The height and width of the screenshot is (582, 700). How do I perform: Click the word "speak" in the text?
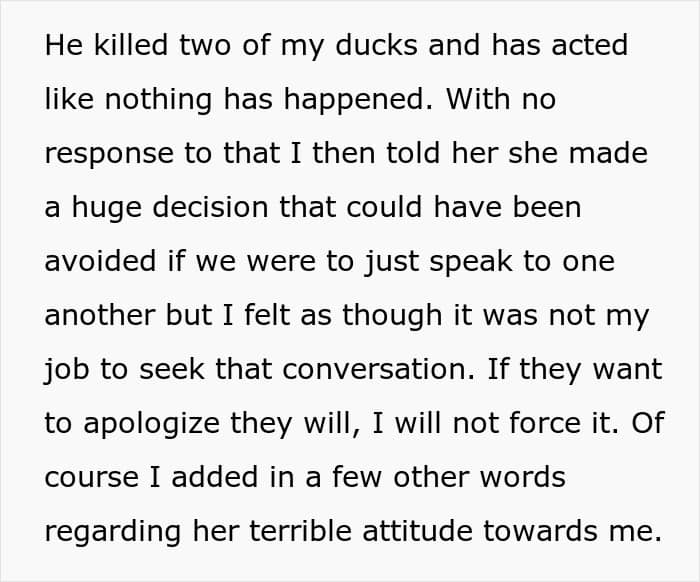(x=471, y=262)
